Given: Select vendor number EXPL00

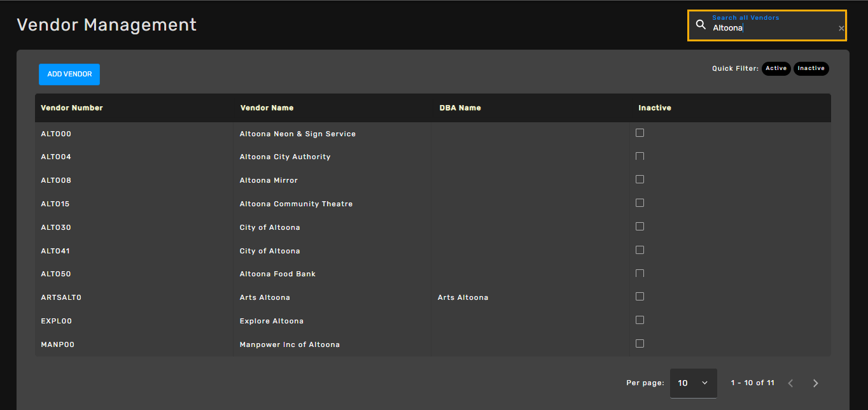Looking at the screenshot, I should pos(57,322).
